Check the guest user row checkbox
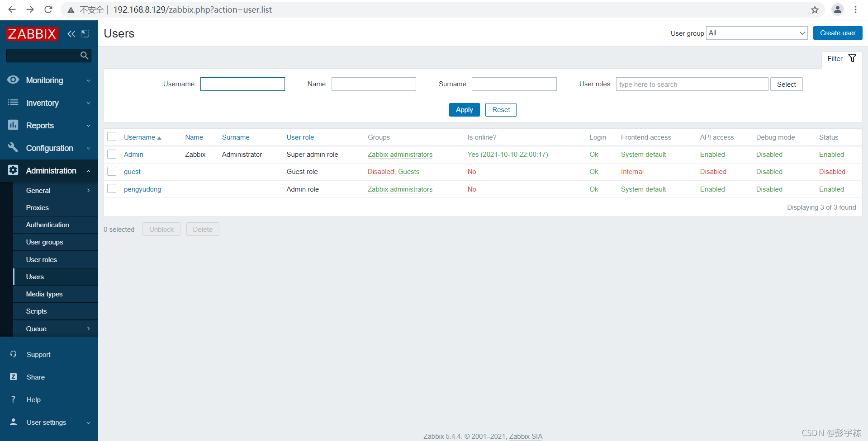868x441 pixels. (x=112, y=171)
